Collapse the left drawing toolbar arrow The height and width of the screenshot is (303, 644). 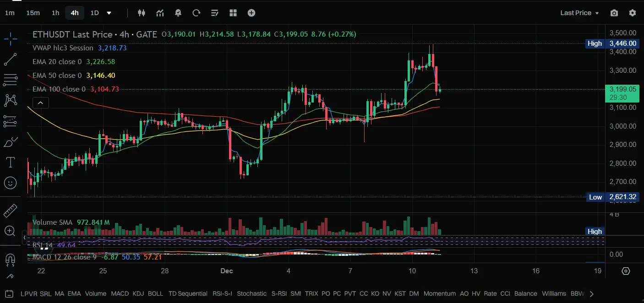(25, 238)
